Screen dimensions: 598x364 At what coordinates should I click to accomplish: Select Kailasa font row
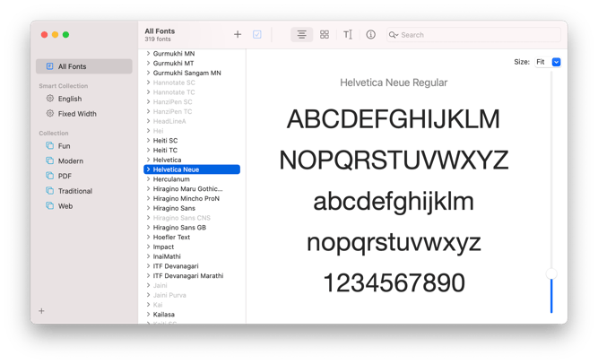point(192,315)
